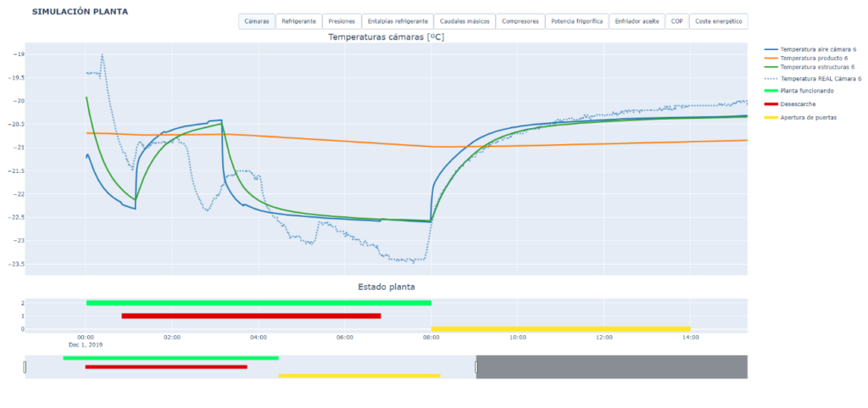Click the range slider right handle
The image size is (868, 408).
(x=476, y=366)
